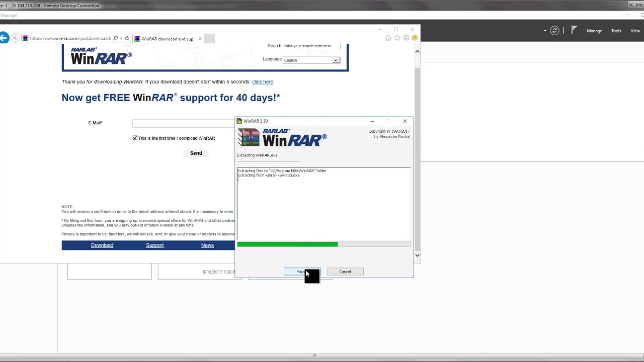644x362 pixels.
Task: Open the Tools menu in Server Manager
Action: (x=616, y=31)
